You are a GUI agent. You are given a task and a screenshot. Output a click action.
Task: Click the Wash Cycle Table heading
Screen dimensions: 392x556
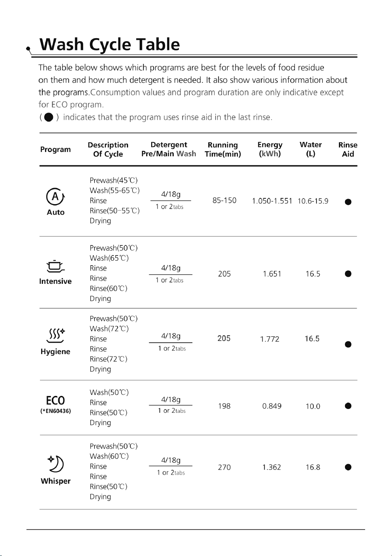coord(110,45)
